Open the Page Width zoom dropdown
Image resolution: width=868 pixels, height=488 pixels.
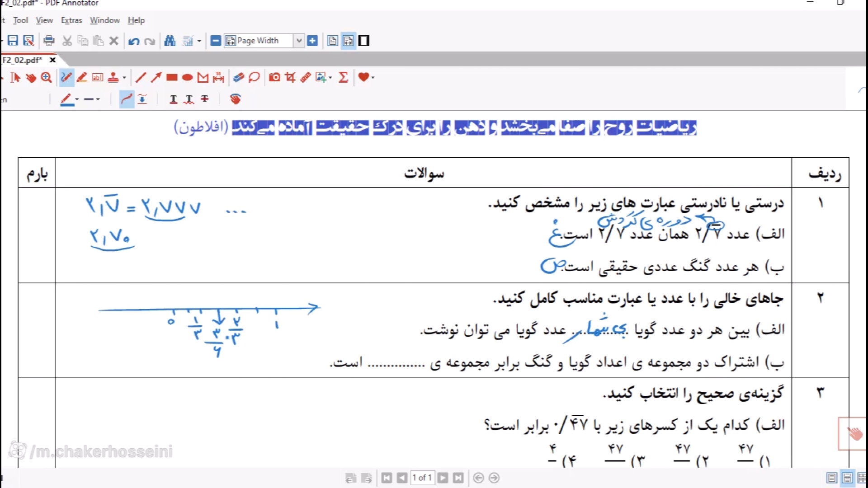(299, 41)
